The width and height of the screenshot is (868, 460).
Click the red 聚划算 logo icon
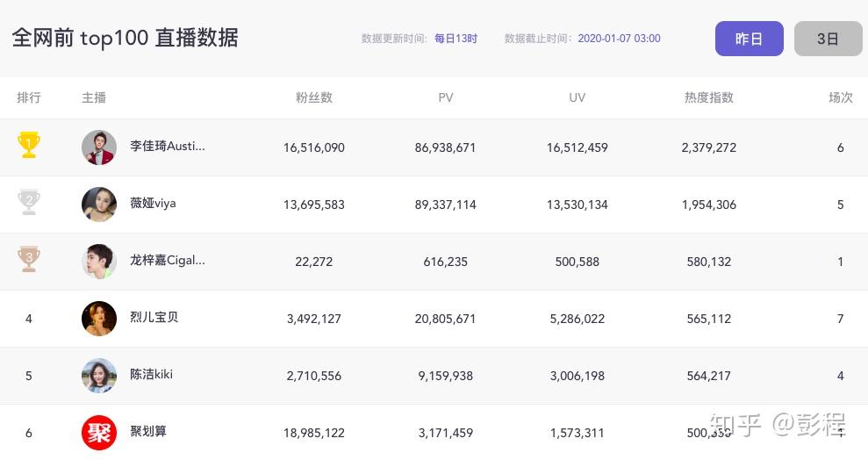point(99,433)
